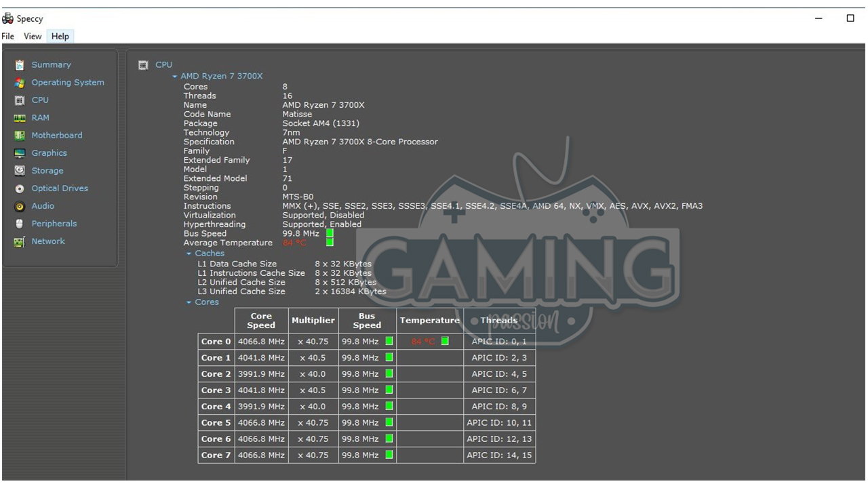This screenshot has height=488, width=868.
Task: Collapse the Cores section
Action: [x=189, y=302]
